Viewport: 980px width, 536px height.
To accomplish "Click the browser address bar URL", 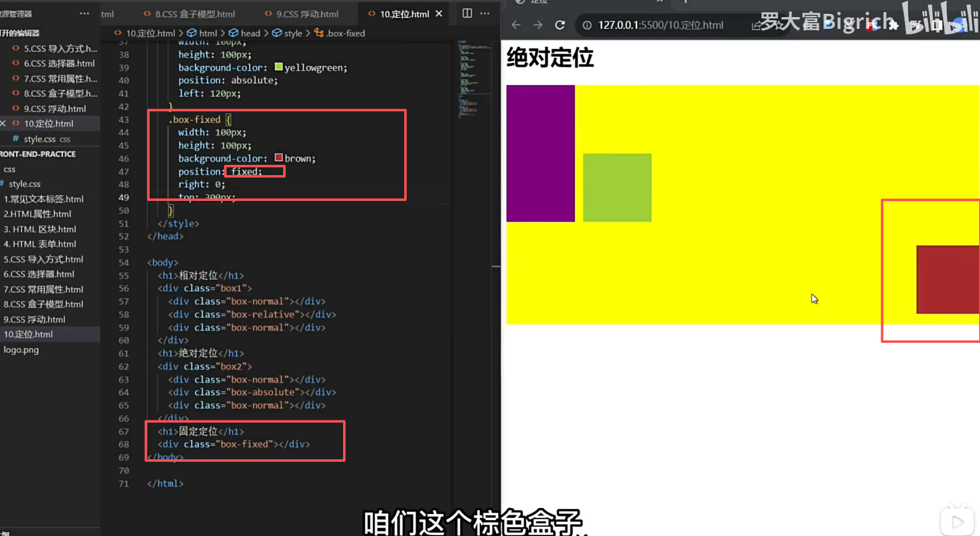I will point(660,25).
